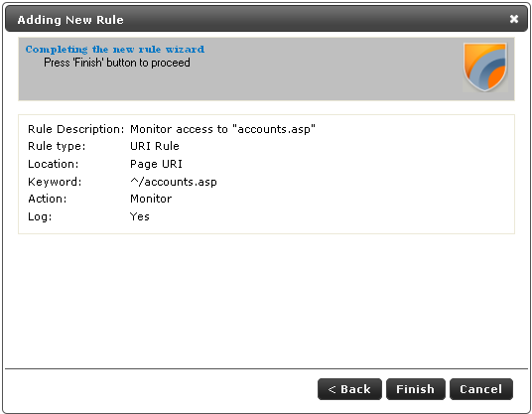Click Finish to create the rule

(415, 389)
